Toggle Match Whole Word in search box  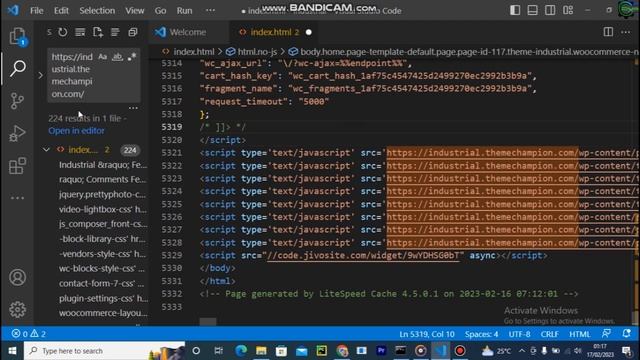[117, 57]
